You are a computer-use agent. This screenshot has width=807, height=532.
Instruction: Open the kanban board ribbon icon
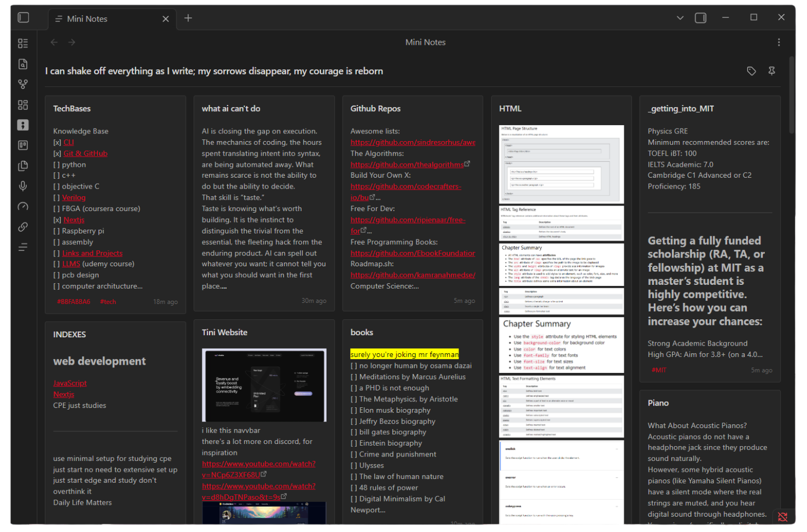[23, 145]
